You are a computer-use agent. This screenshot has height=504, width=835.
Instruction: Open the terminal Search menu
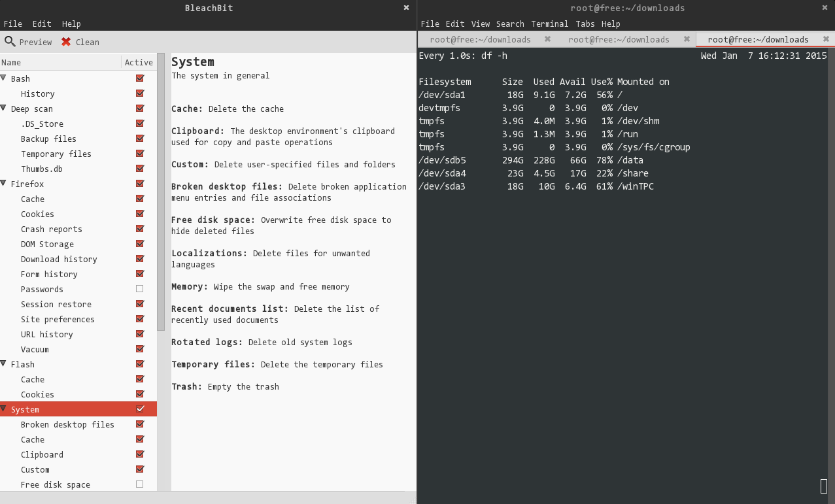point(510,24)
